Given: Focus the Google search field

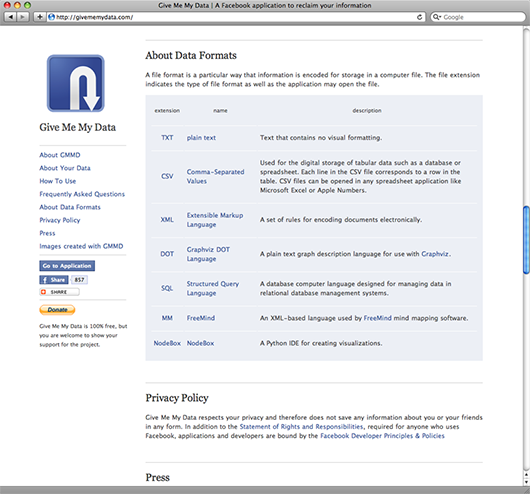Looking at the screenshot, I should (478, 17).
